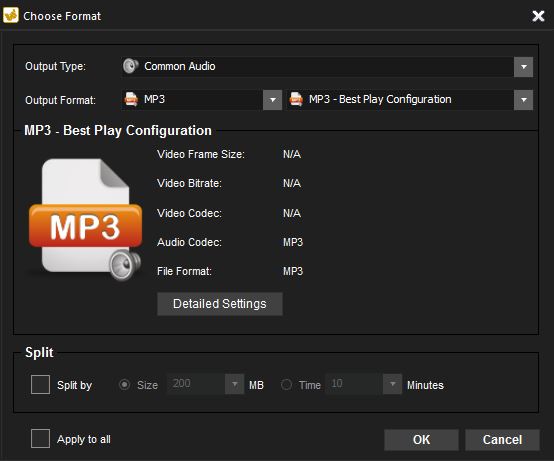Click the large MP3 file thumbnail
Image resolution: width=554 pixels, height=461 pixels.
[x=86, y=219]
